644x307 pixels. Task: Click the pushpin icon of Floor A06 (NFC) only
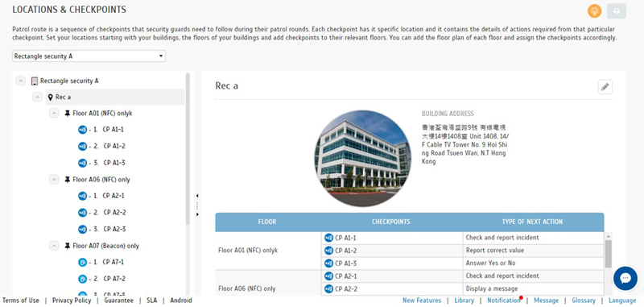68,180
